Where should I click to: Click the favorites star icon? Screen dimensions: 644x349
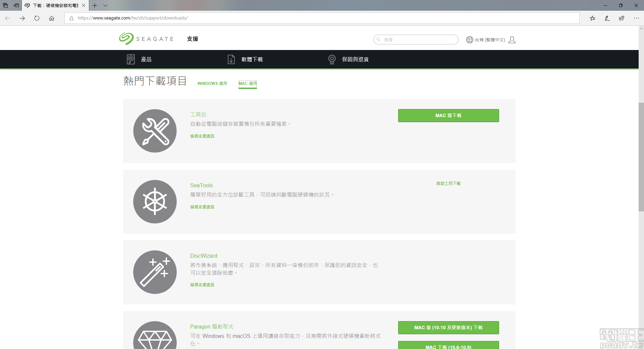coord(592,18)
